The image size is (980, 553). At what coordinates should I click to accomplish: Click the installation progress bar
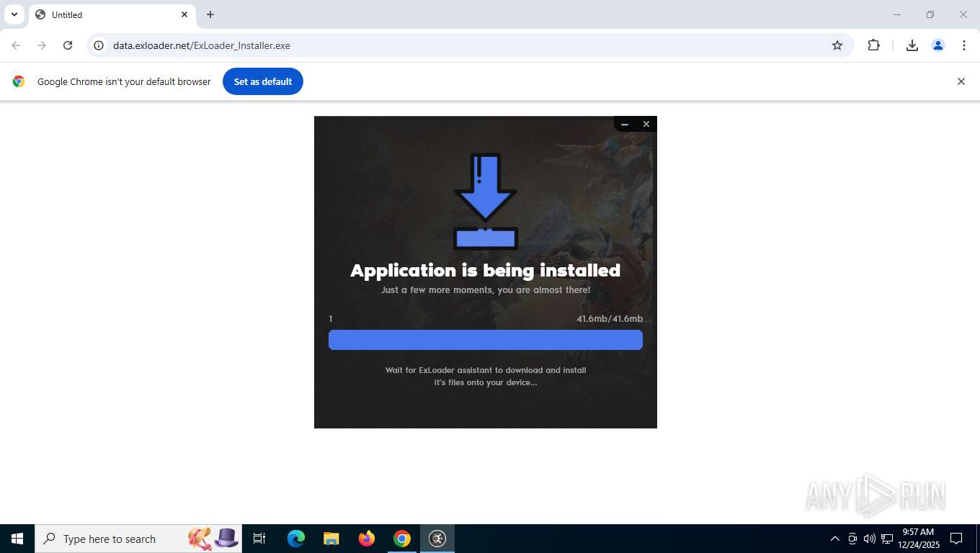[x=486, y=340]
